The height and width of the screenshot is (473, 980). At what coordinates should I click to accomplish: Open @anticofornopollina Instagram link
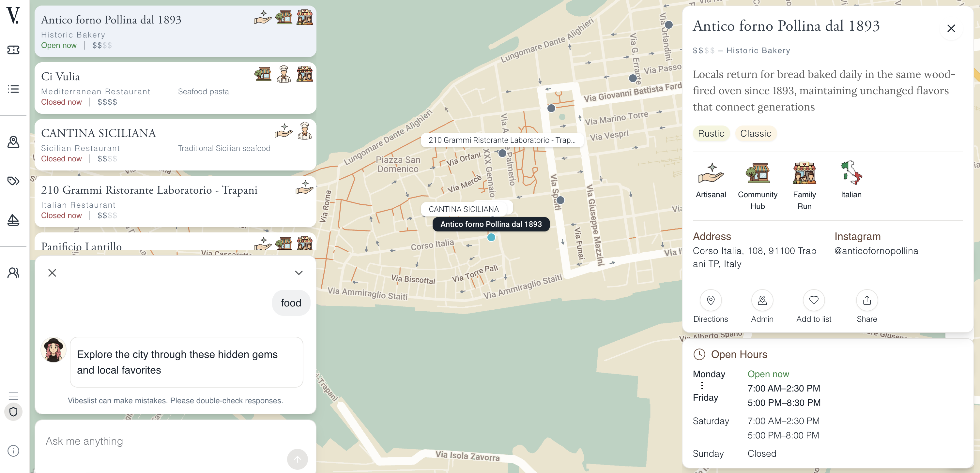[876, 251]
